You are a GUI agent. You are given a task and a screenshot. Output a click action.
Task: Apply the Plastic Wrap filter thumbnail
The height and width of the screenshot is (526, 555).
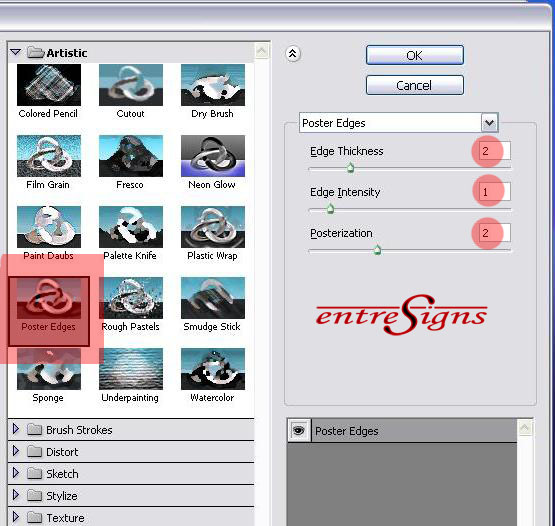213,227
